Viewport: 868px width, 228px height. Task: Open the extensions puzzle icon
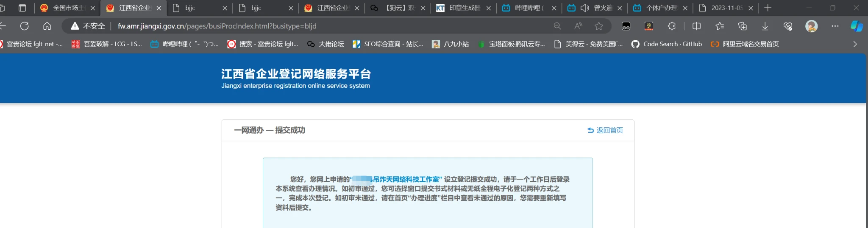(672, 26)
